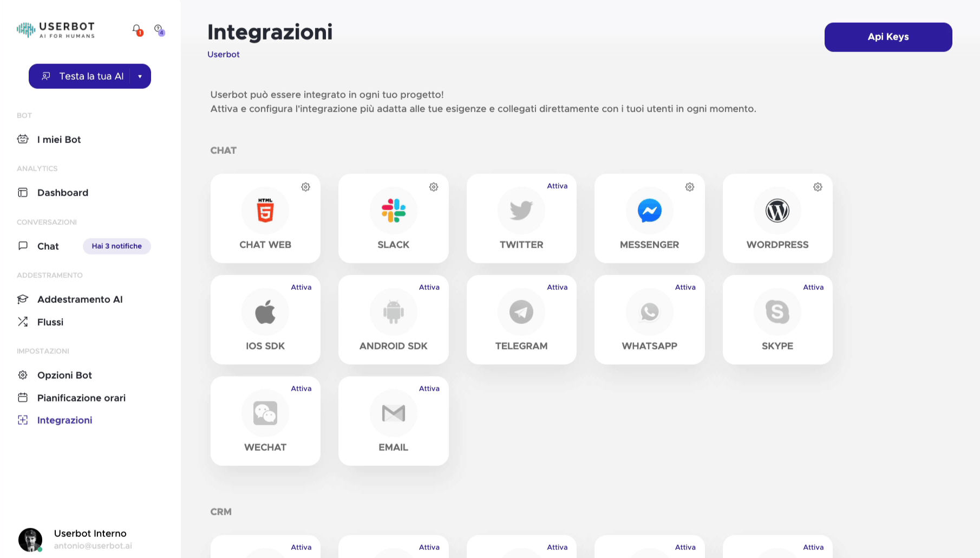Go to Dashboard in the sidebar
Image resolution: width=980 pixels, height=558 pixels.
click(63, 192)
